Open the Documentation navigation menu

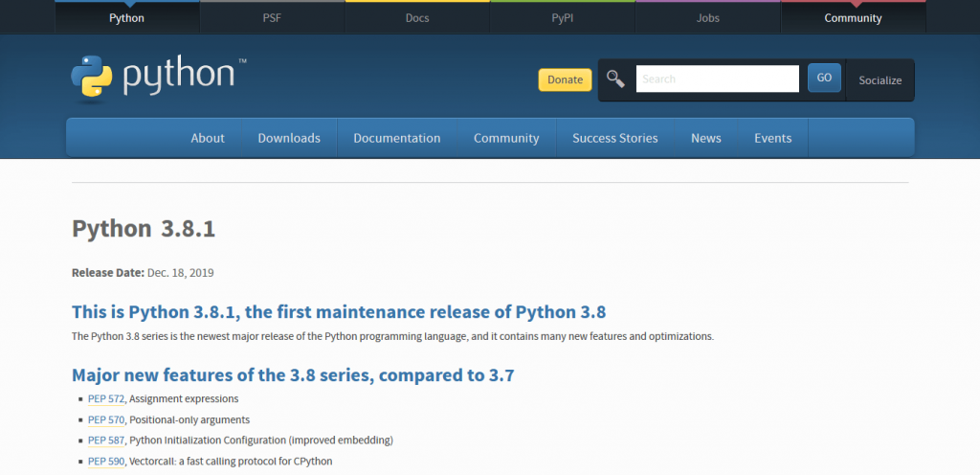pos(397,138)
